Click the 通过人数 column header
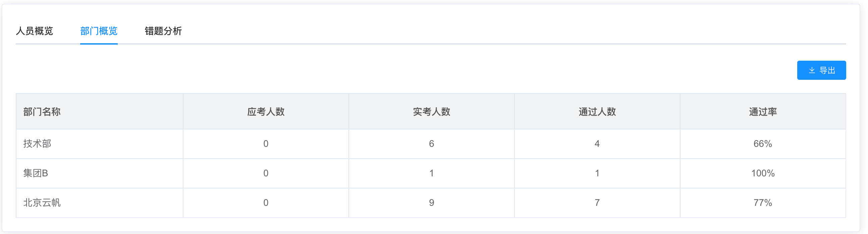This screenshot has height=234, width=868. [x=597, y=111]
